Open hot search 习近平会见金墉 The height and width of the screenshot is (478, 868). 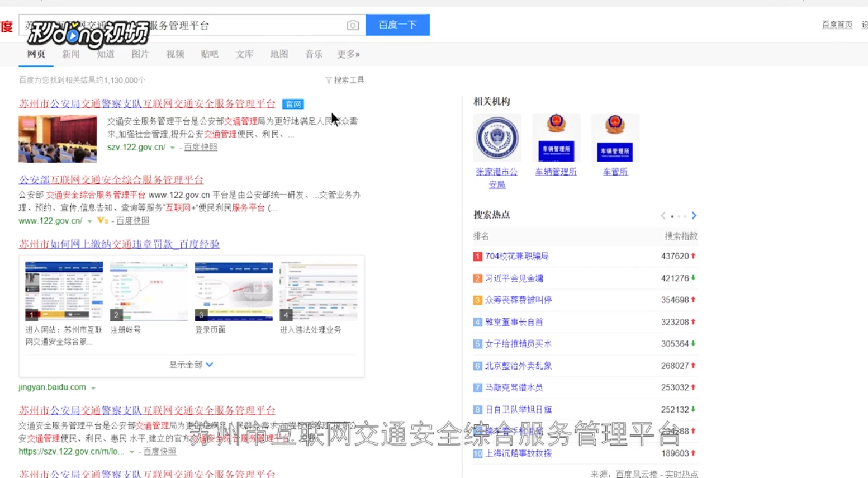coord(514,278)
